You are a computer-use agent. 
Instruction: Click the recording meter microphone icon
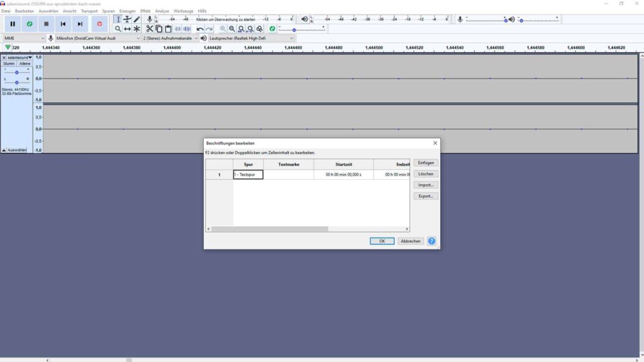(x=150, y=19)
